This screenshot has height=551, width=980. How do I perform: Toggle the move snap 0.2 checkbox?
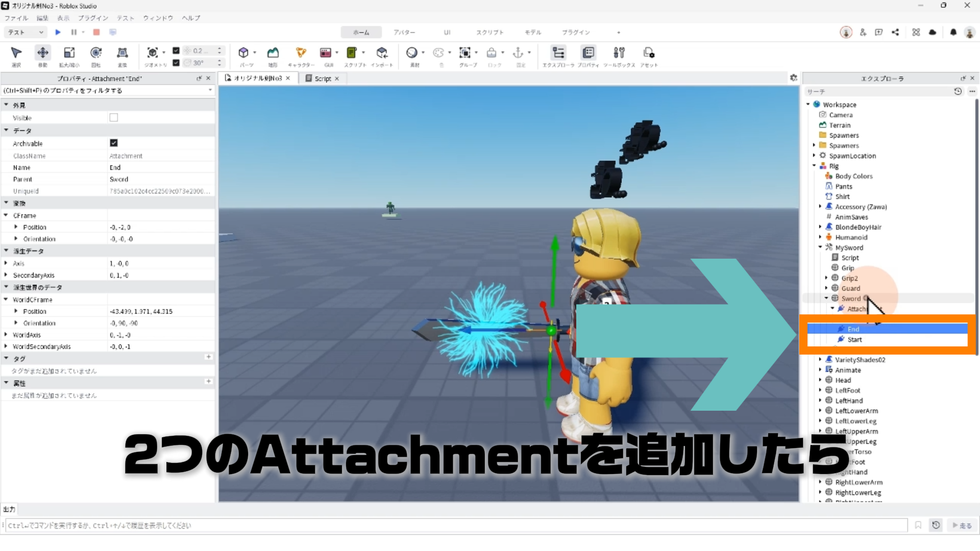(x=176, y=51)
